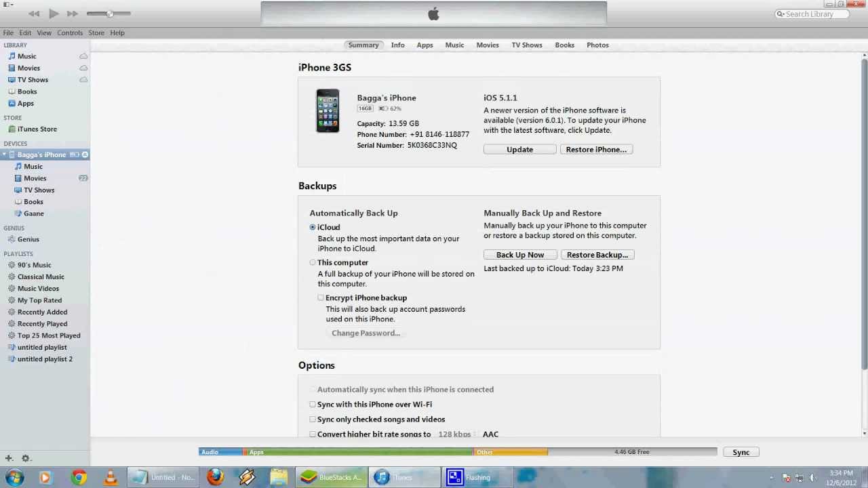Select TV Shows under Library
The height and width of the screenshot is (488, 868).
click(x=33, y=80)
